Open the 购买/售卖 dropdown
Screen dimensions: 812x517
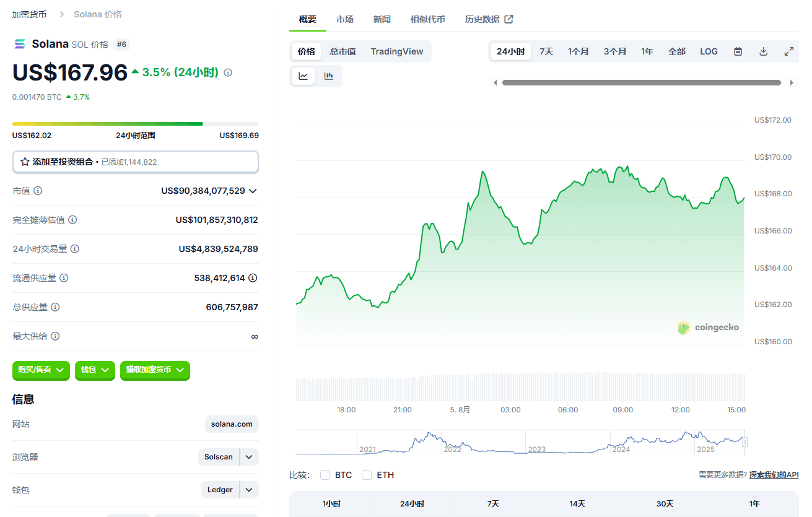(41, 370)
